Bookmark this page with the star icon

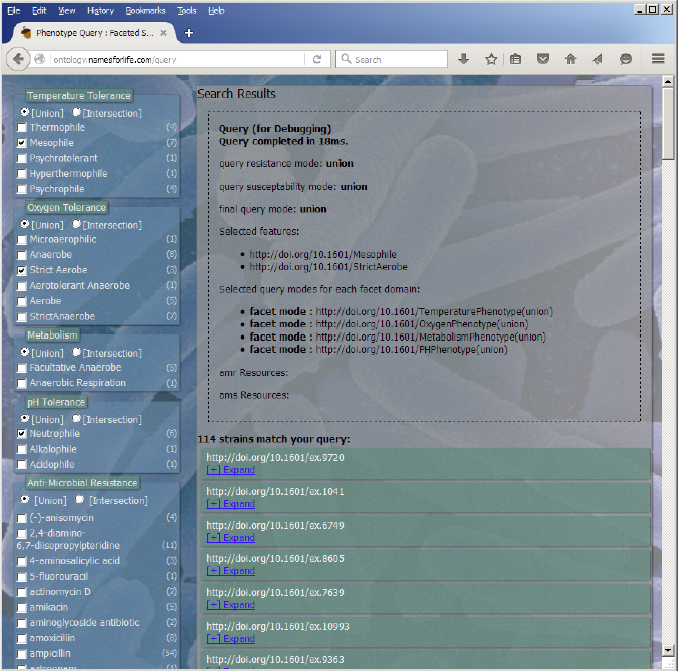pyautogui.click(x=491, y=59)
